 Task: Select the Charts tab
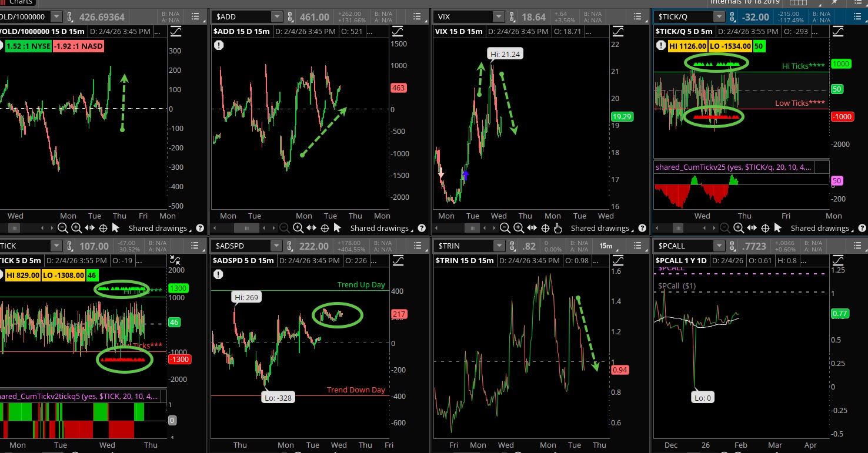pyautogui.click(x=20, y=2)
